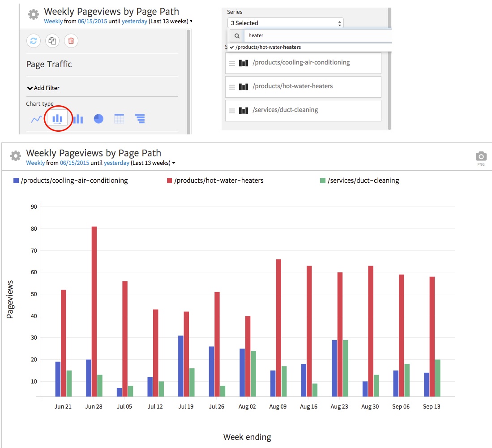This screenshot has height=448, width=492.
Task: Click the duplicate widget icon
Action: point(52,40)
